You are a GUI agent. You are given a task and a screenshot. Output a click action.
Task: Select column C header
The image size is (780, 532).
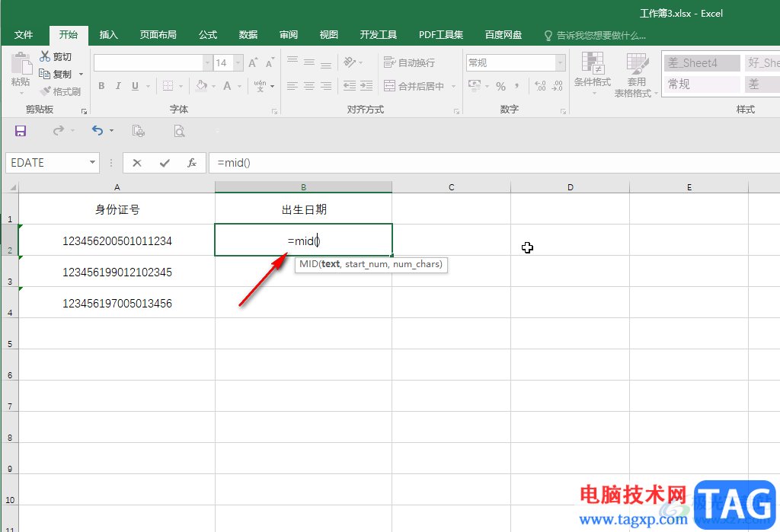451,187
